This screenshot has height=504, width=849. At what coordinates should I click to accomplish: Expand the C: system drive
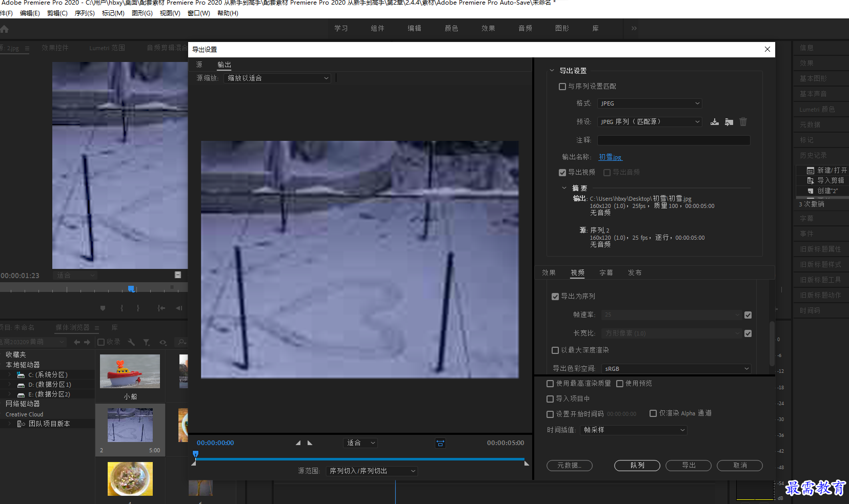[9, 375]
